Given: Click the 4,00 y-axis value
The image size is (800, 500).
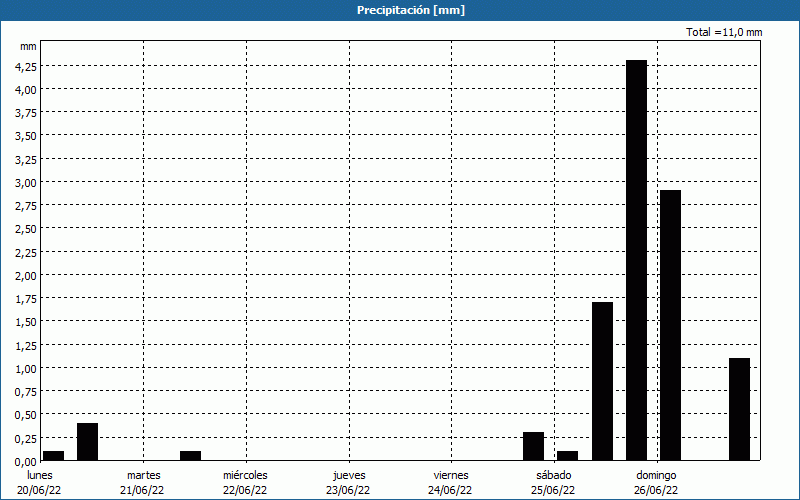Looking at the screenshot, I should click(26, 90).
